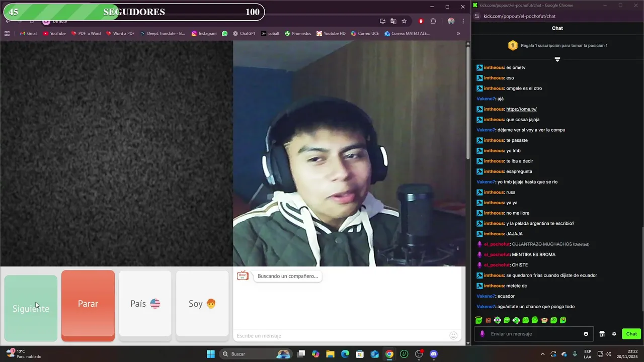This screenshot has height=362, width=644.
Task: Open the weather widget 10°C
Action: (24, 354)
